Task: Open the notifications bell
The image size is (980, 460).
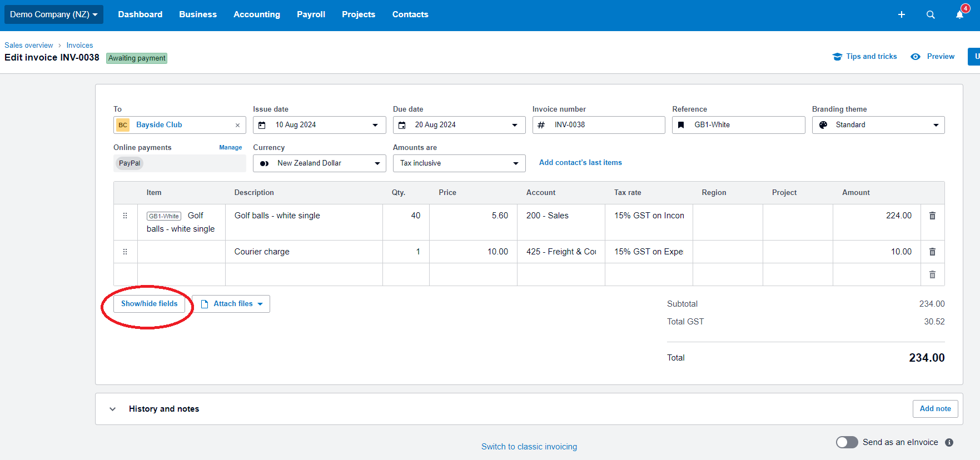Action: [x=959, y=14]
